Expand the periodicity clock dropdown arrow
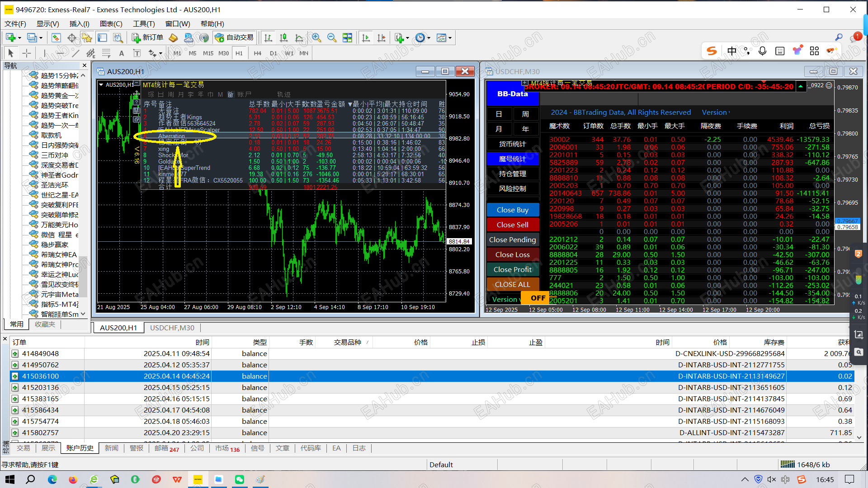Screen dimensions: 868x488 (429, 38)
